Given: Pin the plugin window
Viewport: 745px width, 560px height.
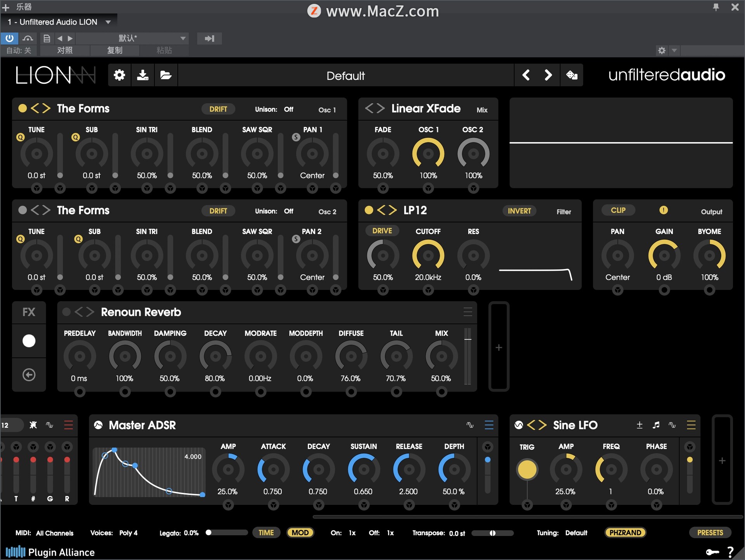Looking at the screenshot, I should (716, 7).
